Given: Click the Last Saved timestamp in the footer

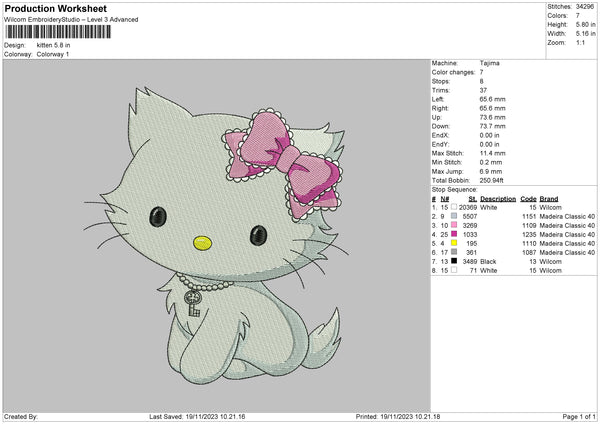Looking at the screenshot, I should click(x=197, y=416).
